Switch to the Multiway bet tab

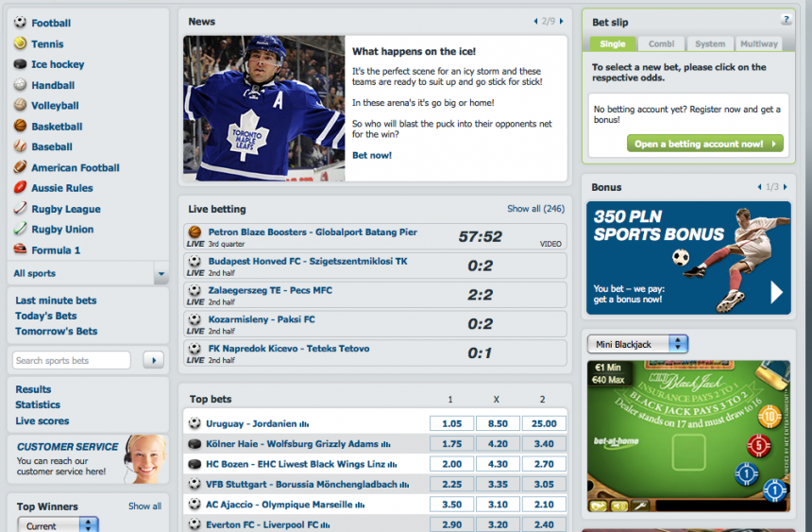(x=759, y=44)
